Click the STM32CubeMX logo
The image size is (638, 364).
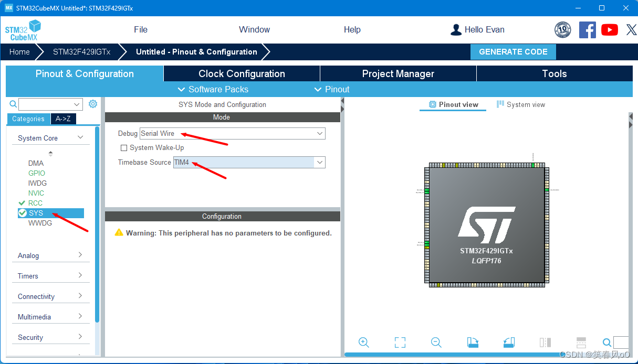coord(23,30)
